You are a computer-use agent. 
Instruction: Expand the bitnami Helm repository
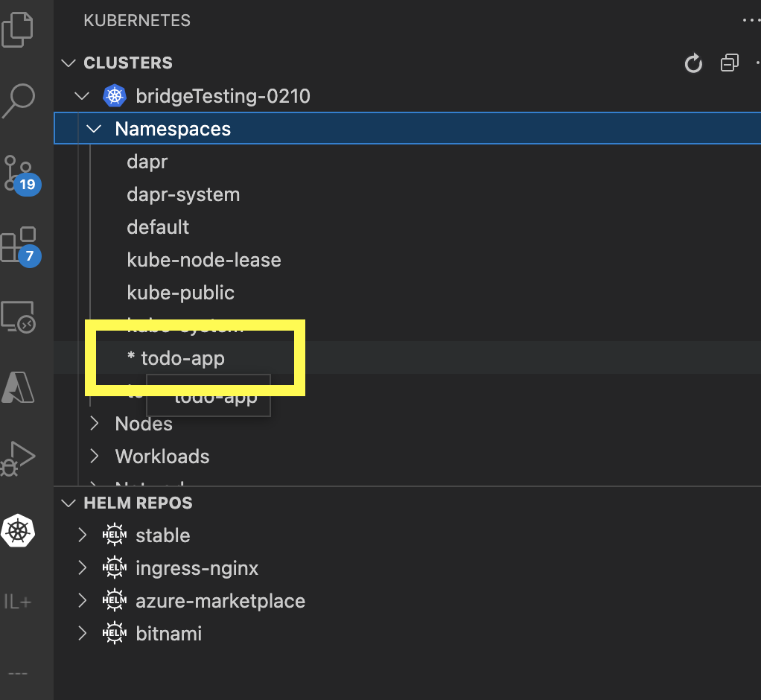tap(82, 633)
